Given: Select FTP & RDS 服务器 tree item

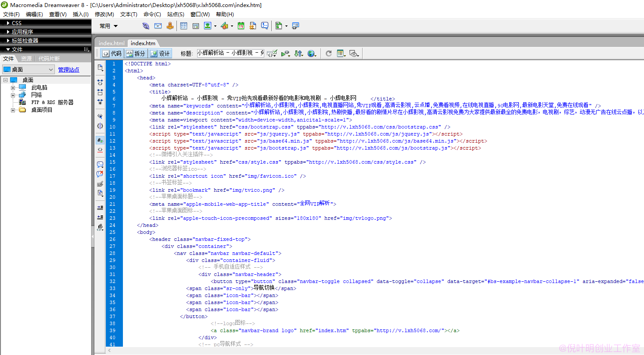Looking at the screenshot, I should pyautogui.click(x=52, y=103).
